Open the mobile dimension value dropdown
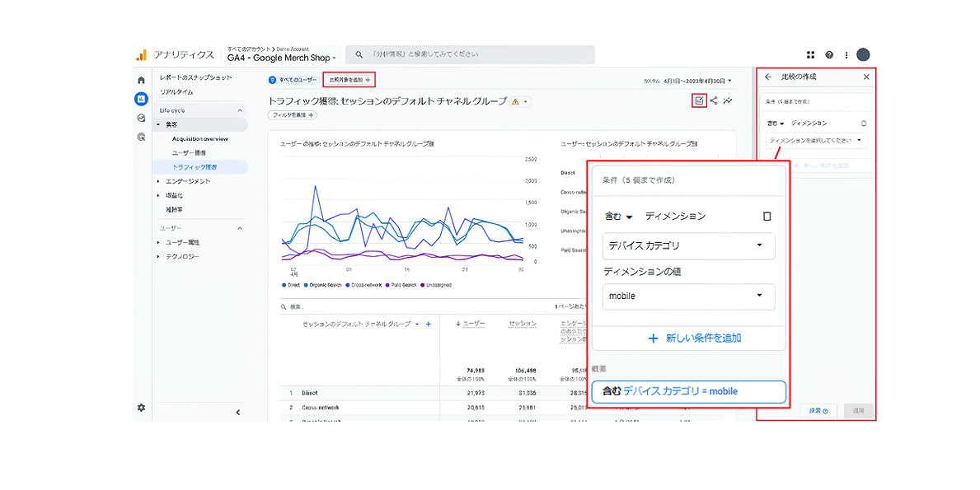This screenshot has height=490, width=980. pos(689,296)
